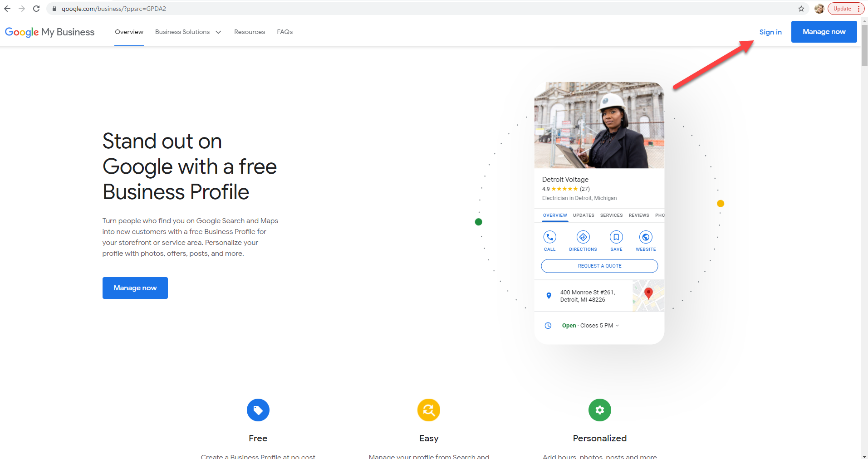This screenshot has height=459, width=868.
Task: Click the Call phone icon
Action: click(x=550, y=237)
